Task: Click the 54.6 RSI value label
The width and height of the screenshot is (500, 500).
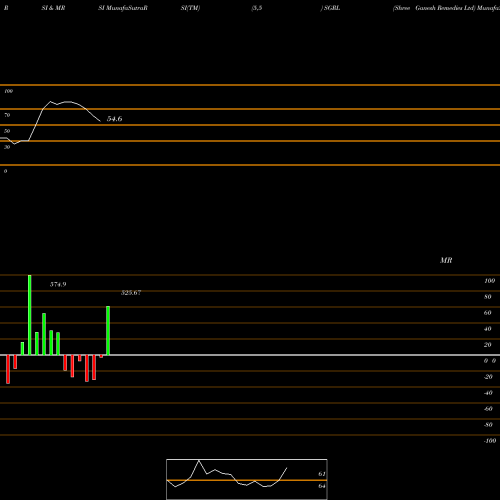Action: click(114, 119)
